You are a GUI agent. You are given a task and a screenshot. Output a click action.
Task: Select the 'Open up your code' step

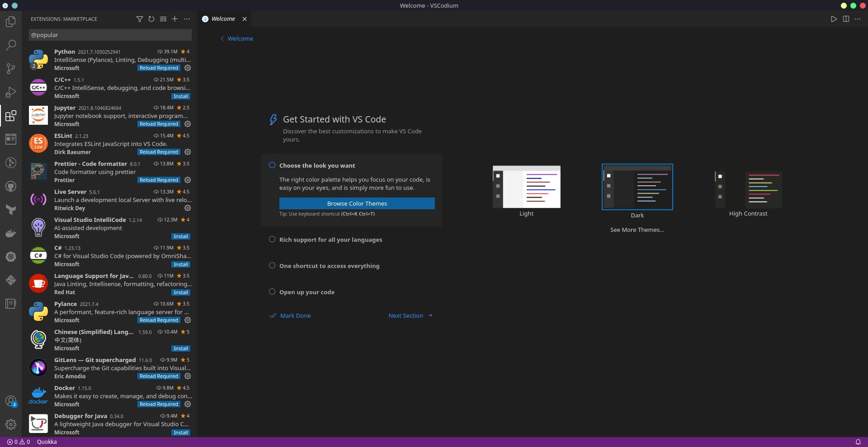pos(307,292)
